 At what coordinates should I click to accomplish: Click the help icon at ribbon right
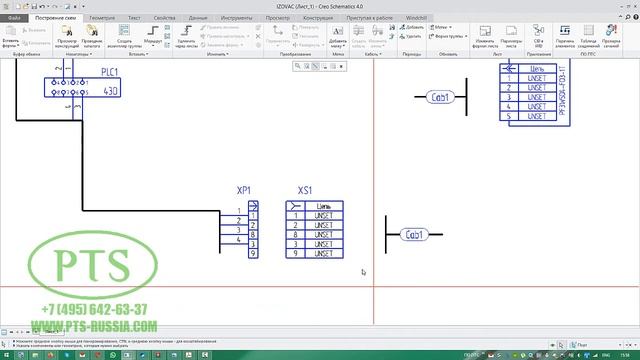tap(636, 17)
